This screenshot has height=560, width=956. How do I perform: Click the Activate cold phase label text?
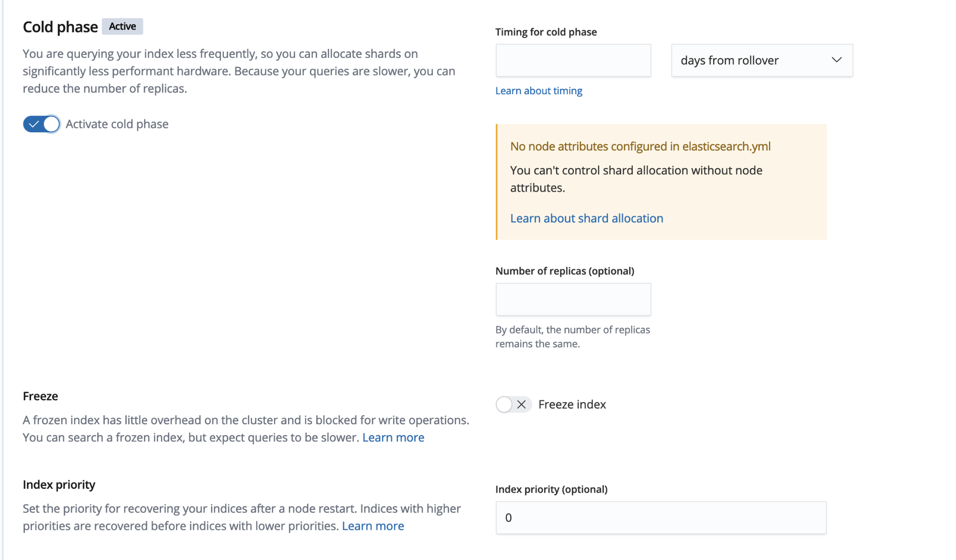(117, 124)
